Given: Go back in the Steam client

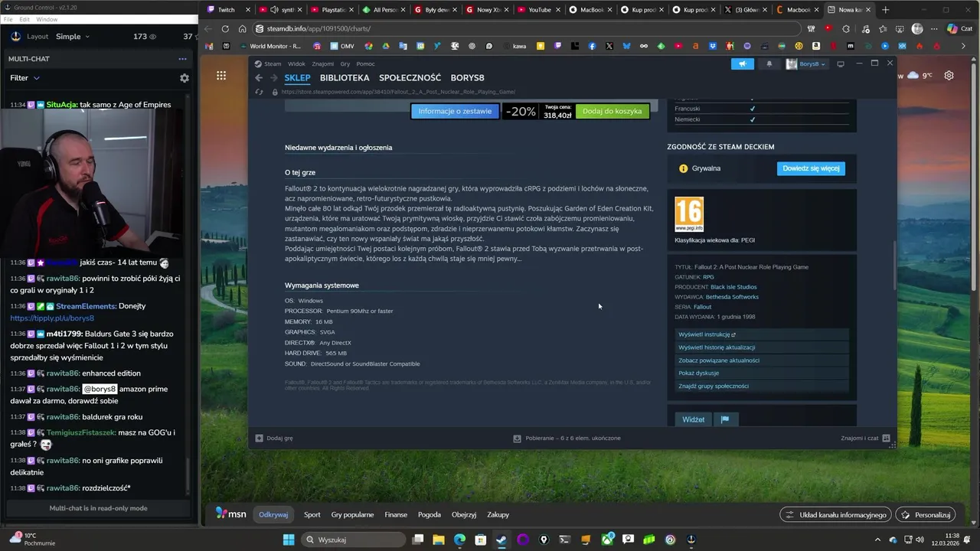Looking at the screenshot, I should tap(259, 78).
